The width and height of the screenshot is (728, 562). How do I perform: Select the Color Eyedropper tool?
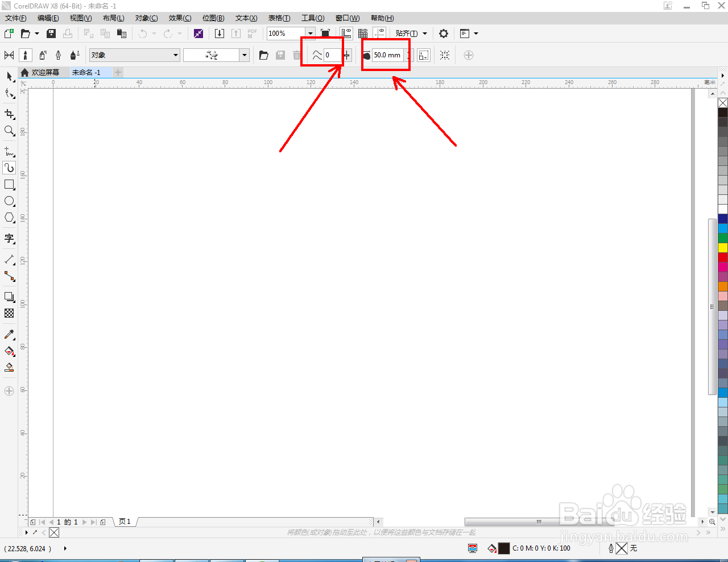tap(9, 335)
